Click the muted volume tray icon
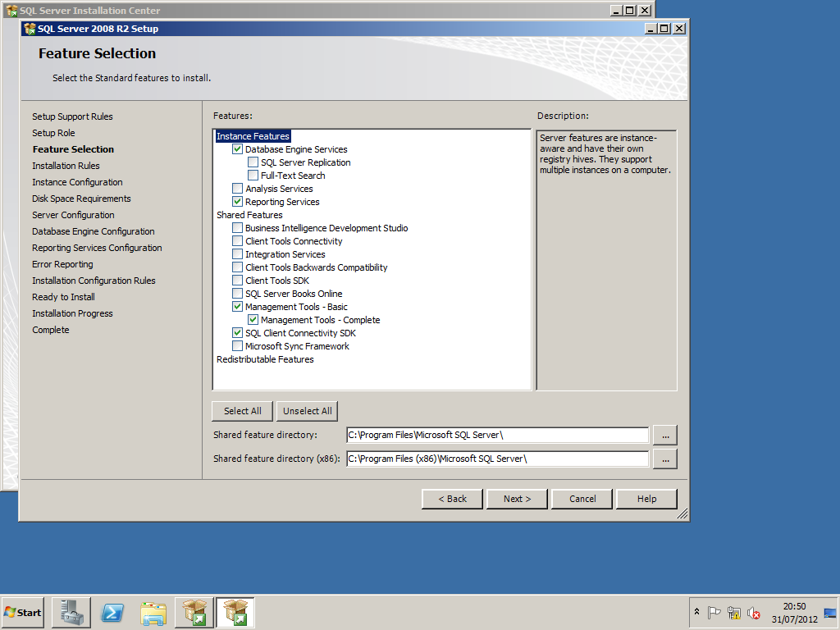840x630 pixels. pyautogui.click(x=754, y=612)
